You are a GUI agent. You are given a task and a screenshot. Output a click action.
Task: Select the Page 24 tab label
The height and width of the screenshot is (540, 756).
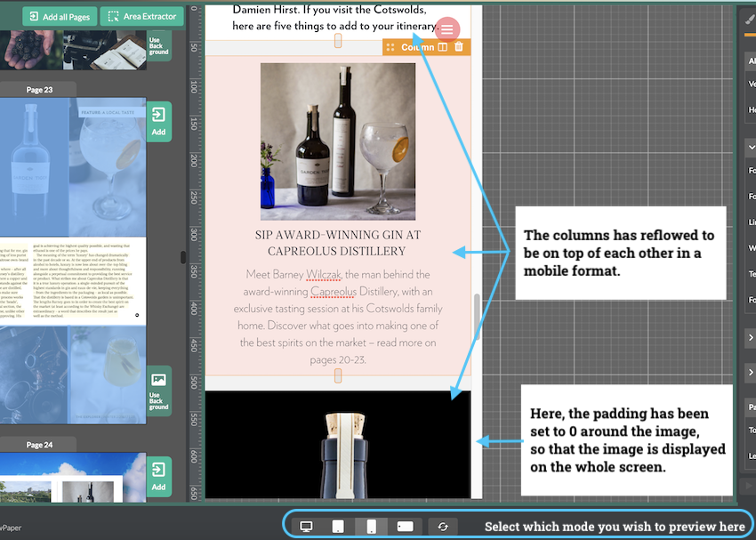pos(39,445)
